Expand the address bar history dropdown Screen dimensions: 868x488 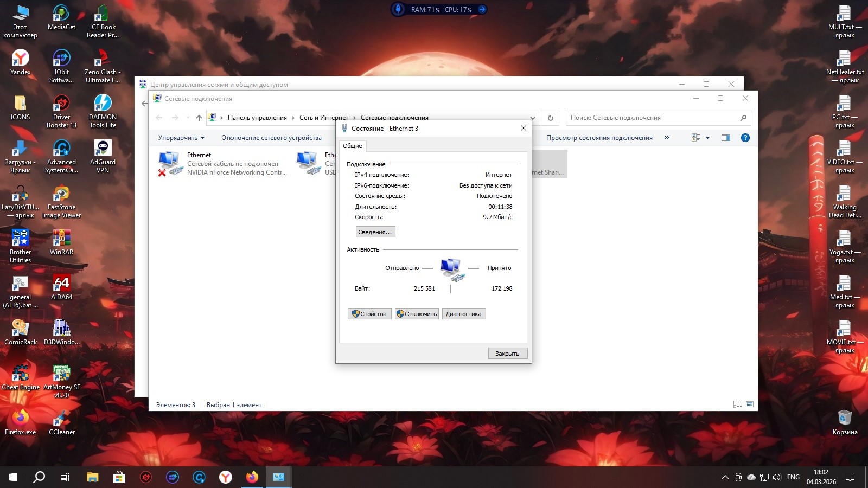pos(533,118)
